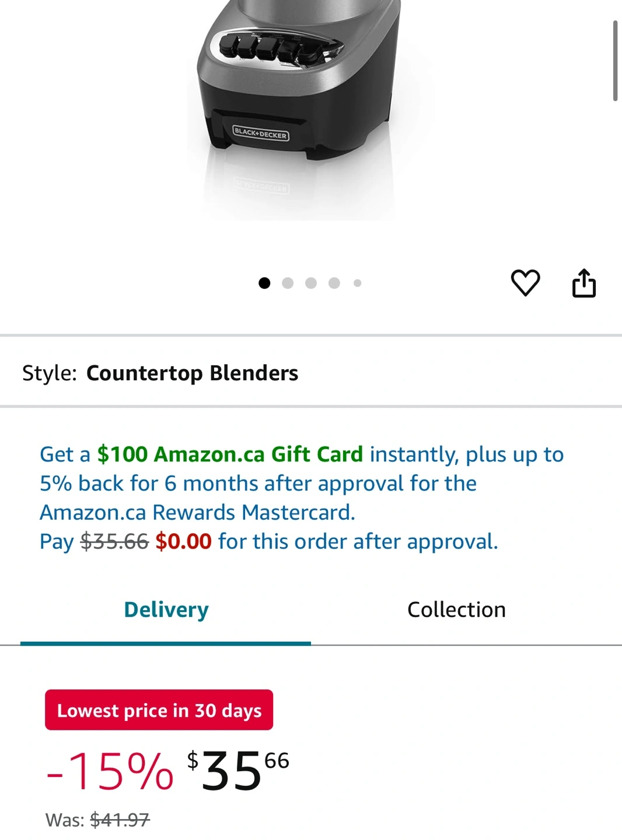Tap the Amazon.ca Rewards Mastercard text
622x840 pixels.
tap(197, 513)
